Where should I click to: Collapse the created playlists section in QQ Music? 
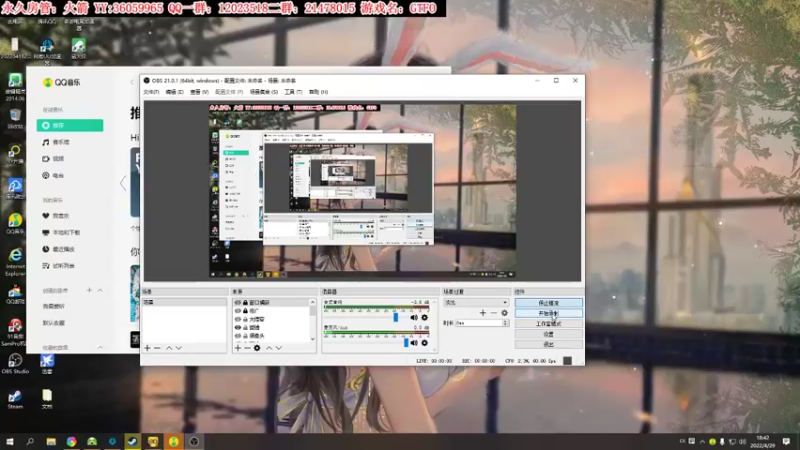100,290
